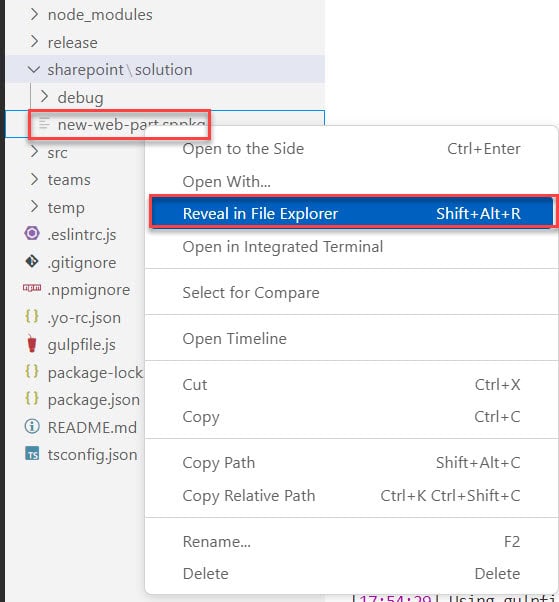
Task: Click the .npmignore npm file icon
Action: 32,288
